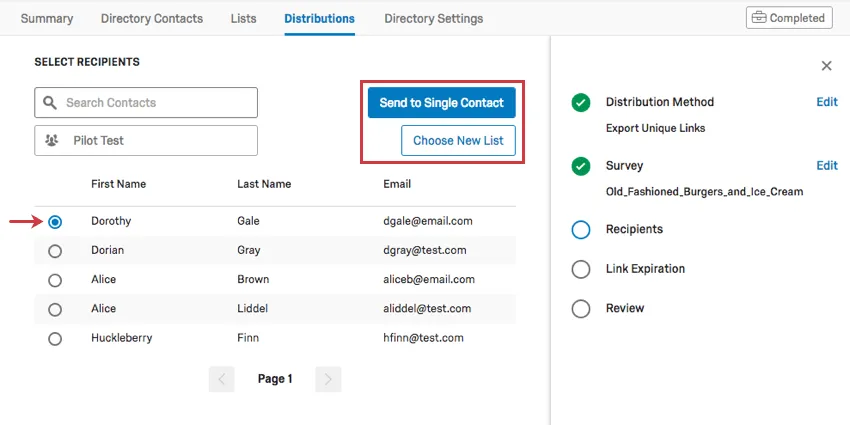
Task: Click the Search Contacts field
Action: [x=156, y=103]
